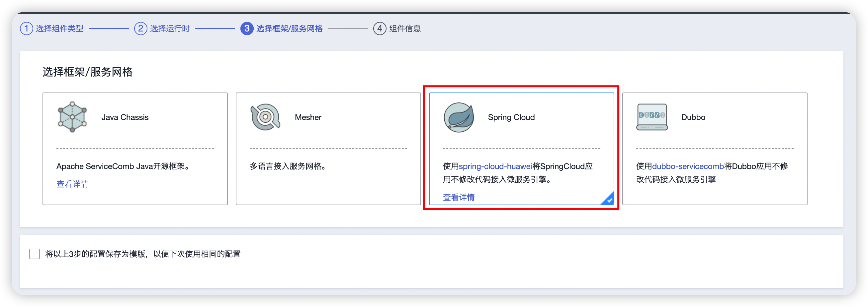This screenshot has width=868, height=307.
Task: Click the step 4 circle number icon
Action: tap(380, 29)
